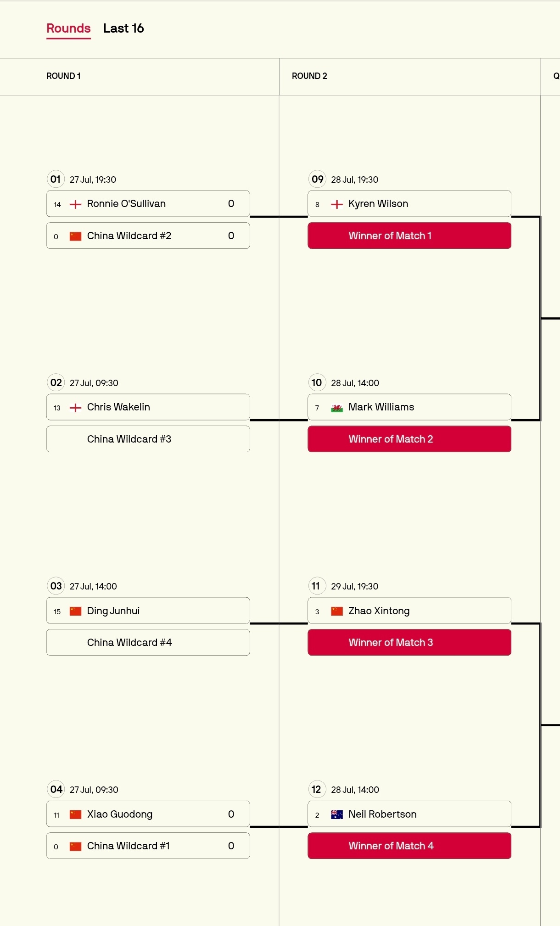Viewport: 560px width, 926px height.
Task: Select the Rounds tab
Action: (x=68, y=28)
